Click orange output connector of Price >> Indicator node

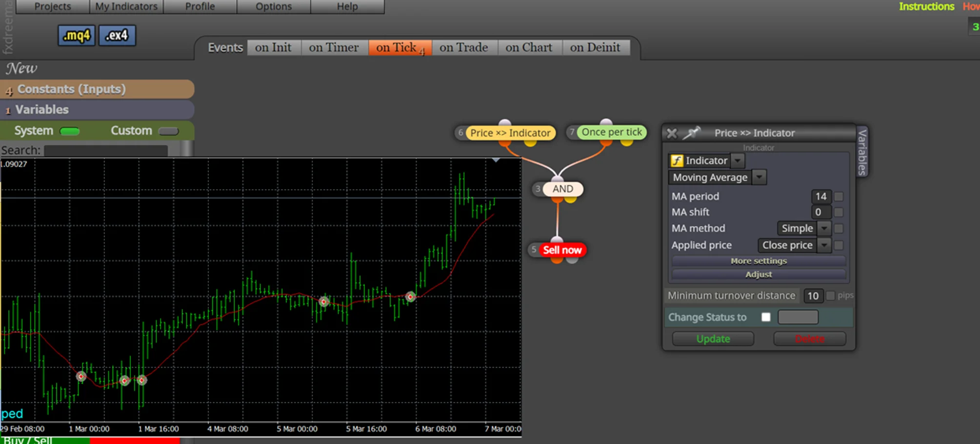(x=505, y=142)
